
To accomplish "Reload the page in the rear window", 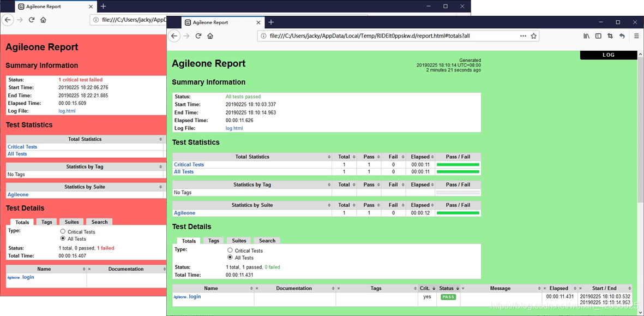I will [32, 20].
